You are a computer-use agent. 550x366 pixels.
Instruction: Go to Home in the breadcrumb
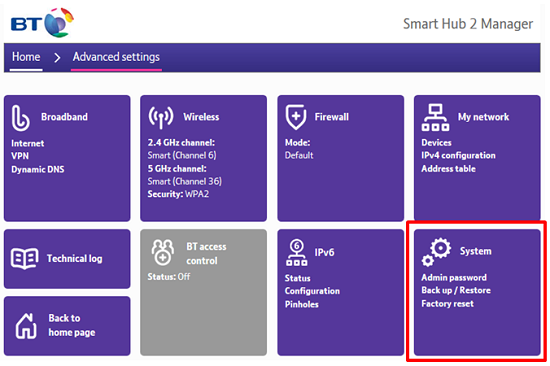click(x=26, y=56)
